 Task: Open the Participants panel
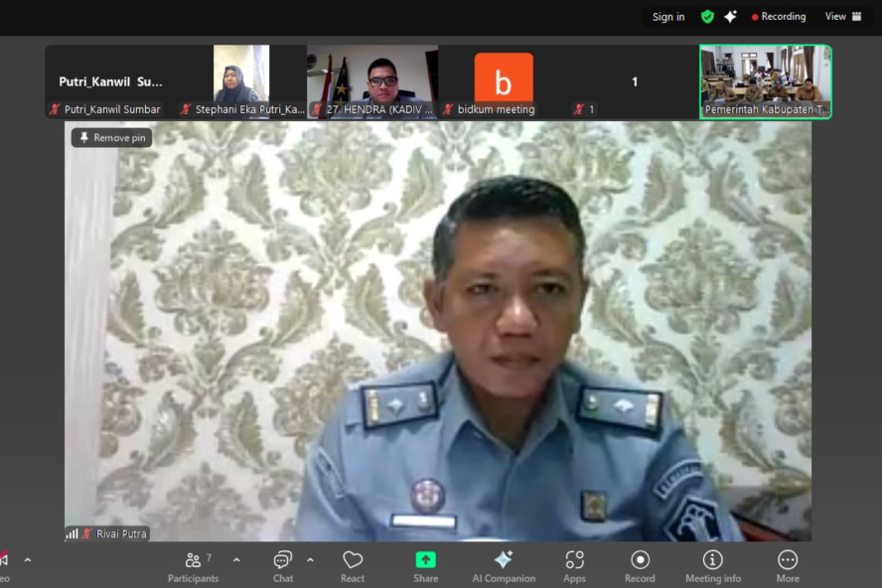(x=193, y=566)
